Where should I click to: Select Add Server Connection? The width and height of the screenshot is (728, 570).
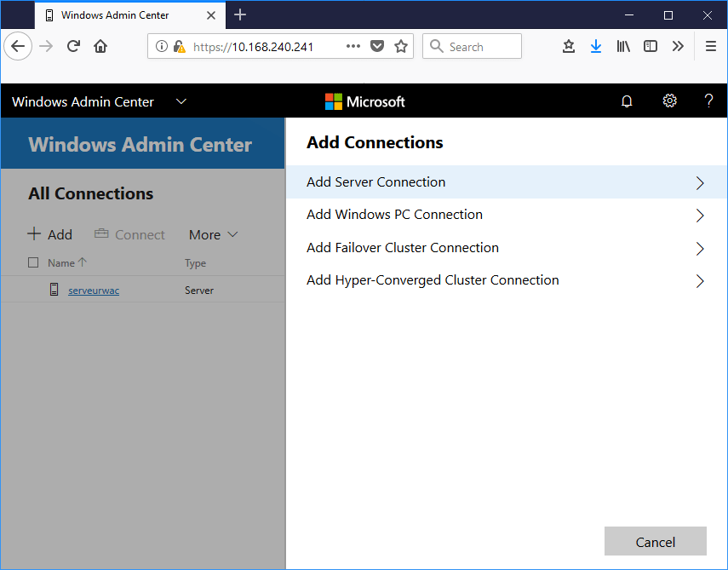coord(507,182)
